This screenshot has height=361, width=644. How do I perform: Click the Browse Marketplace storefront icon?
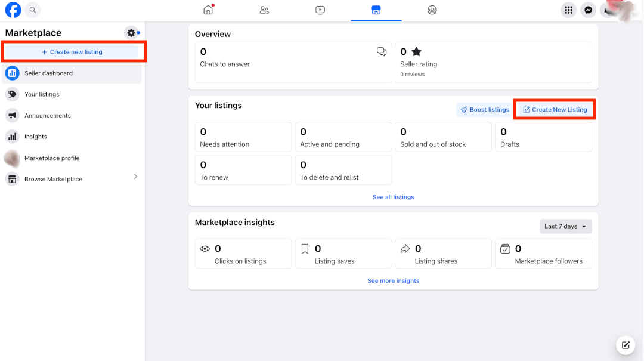click(x=13, y=179)
